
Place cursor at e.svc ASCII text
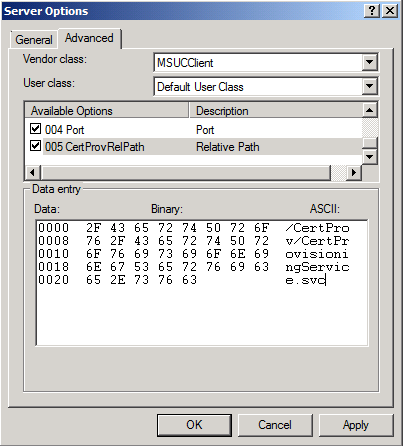point(305,280)
